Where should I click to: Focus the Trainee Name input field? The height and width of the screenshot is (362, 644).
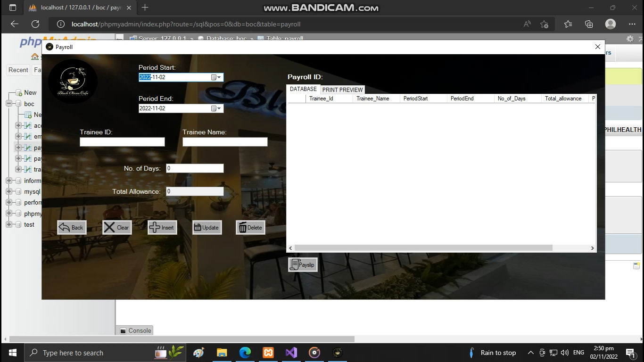click(225, 142)
